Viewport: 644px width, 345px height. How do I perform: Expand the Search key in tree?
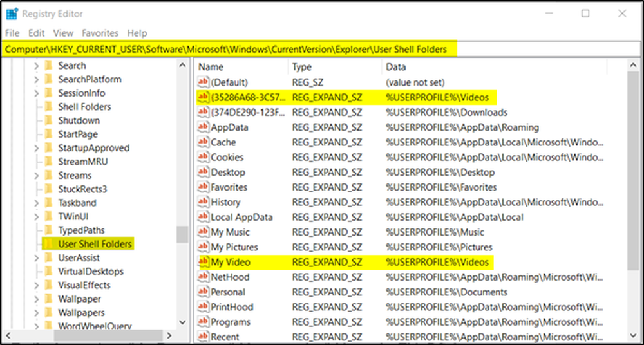[x=36, y=66]
